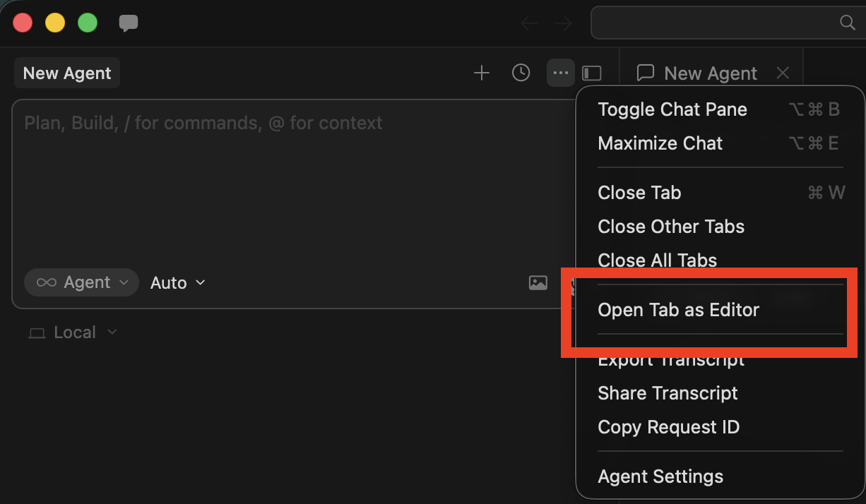Click the speech bubble icon near traffic lights
866x504 pixels.
coord(128,23)
